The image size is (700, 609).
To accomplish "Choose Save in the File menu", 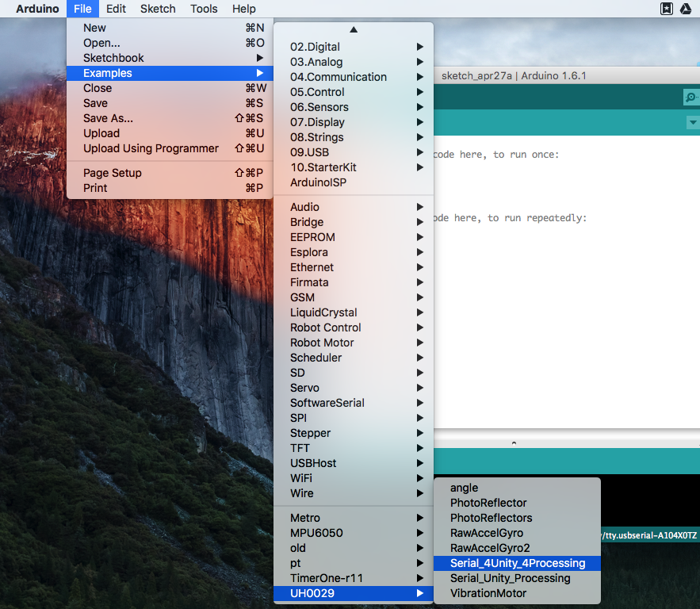I will pyautogui.click(x=170, y=103).
